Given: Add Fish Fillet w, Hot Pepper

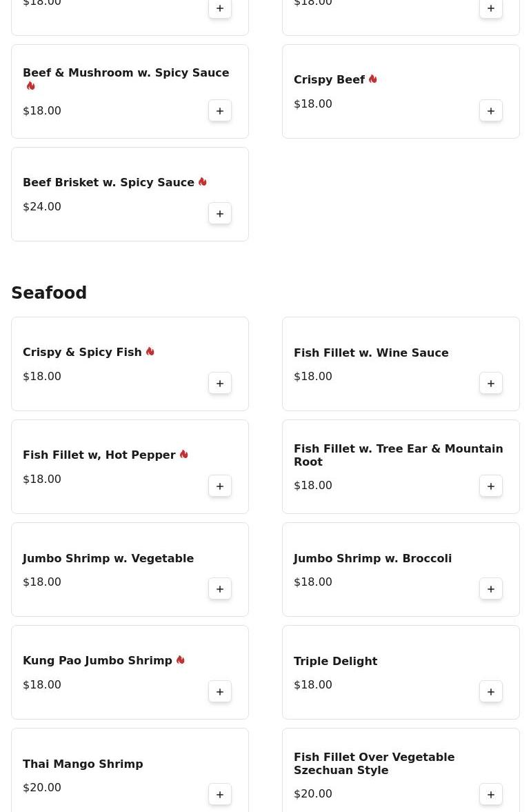Looking at the screenshot, I should [x=220, y=486].
